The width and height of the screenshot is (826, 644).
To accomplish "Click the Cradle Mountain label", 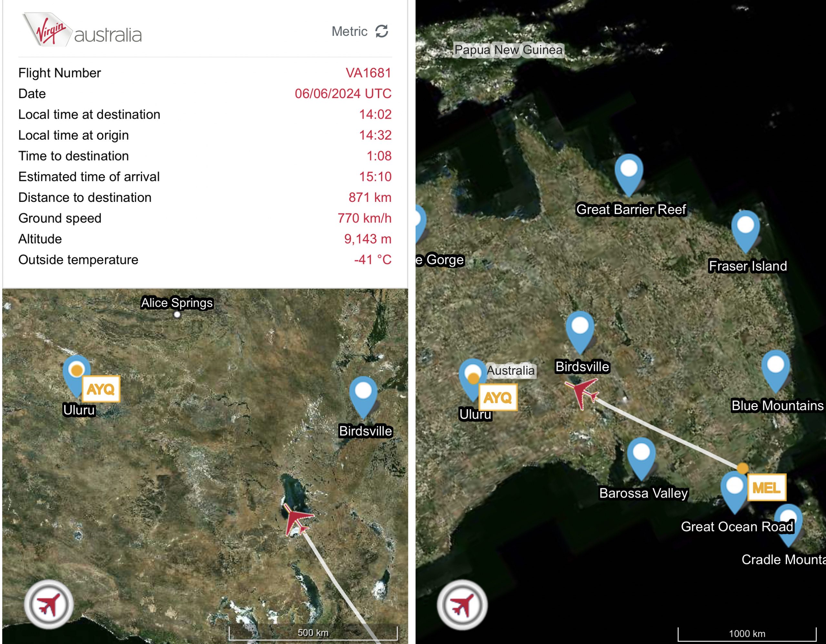I will pyautogui.click(x=783, y=560).
